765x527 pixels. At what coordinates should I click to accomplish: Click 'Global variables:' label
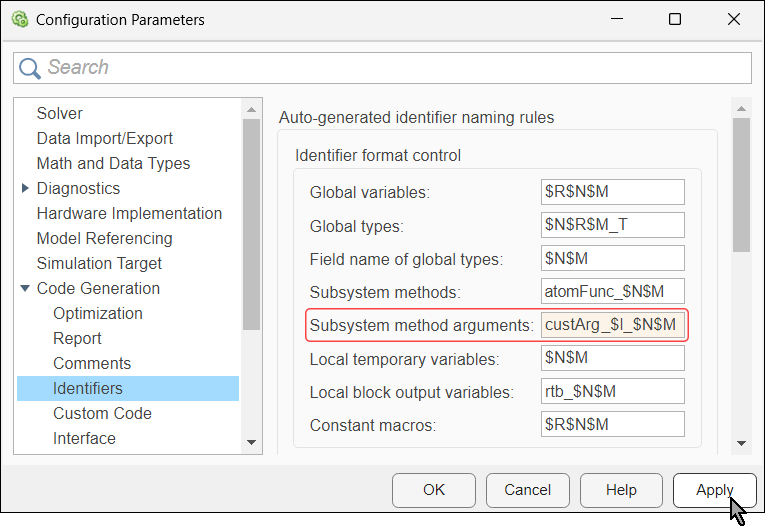[369, 192]
